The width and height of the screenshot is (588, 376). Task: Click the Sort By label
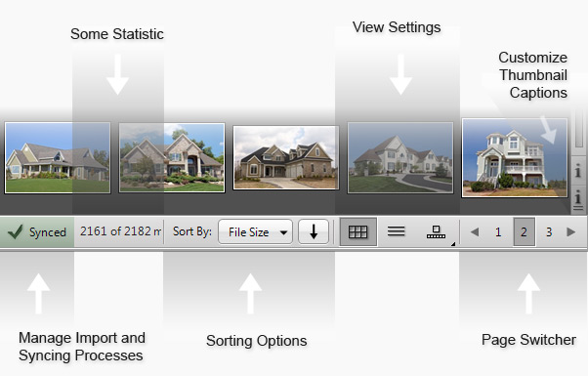192,231
